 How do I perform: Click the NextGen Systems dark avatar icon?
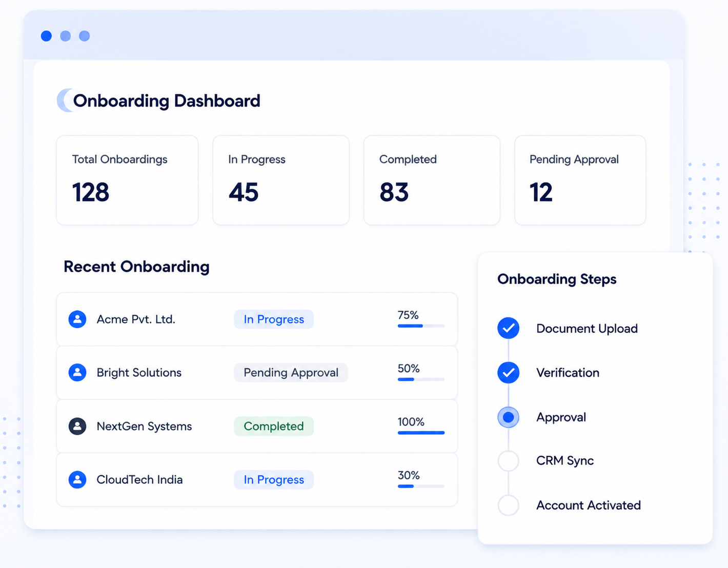(77, 426)
